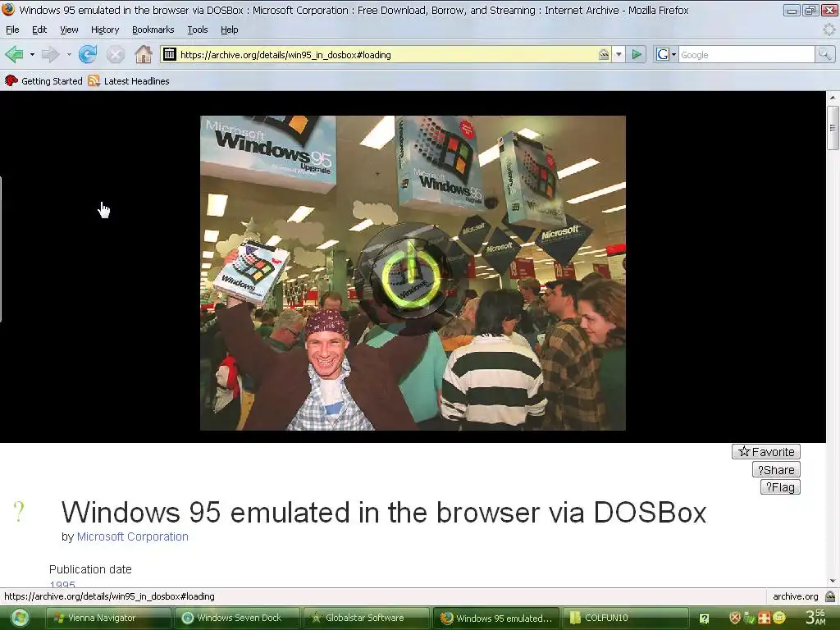Image resolution: width=840 pixels, height=630 pixels.
Task: Click the Firefox throbber activity icon
Action: pyautogui.click(x=829, y=30)
